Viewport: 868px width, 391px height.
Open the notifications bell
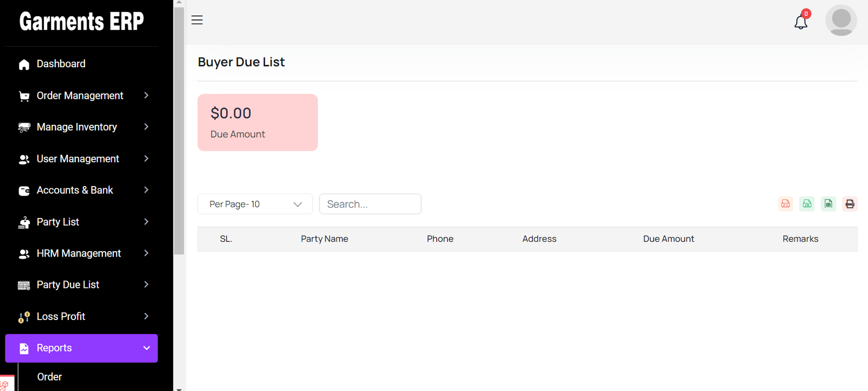point(801,22)
